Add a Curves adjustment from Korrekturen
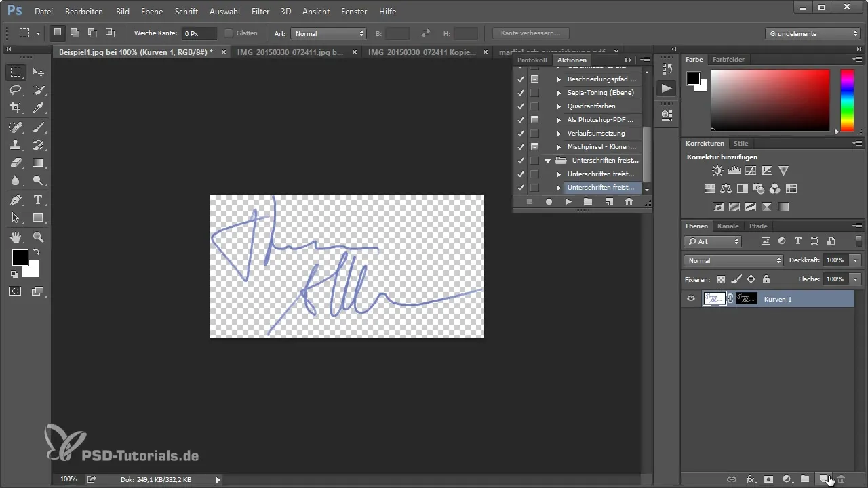The width and height of the screenshot is (868, 488). pos(751,171)
